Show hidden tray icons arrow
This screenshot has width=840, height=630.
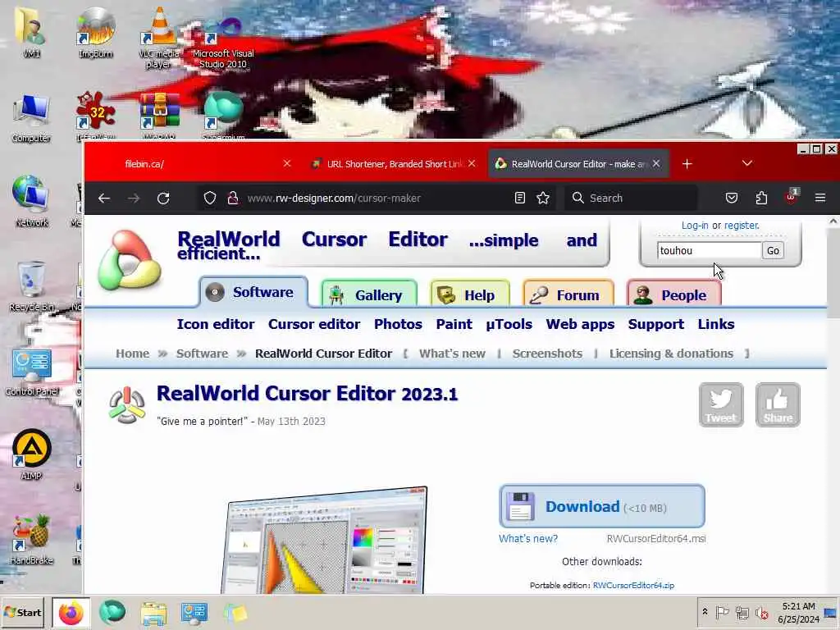(705, 612)
